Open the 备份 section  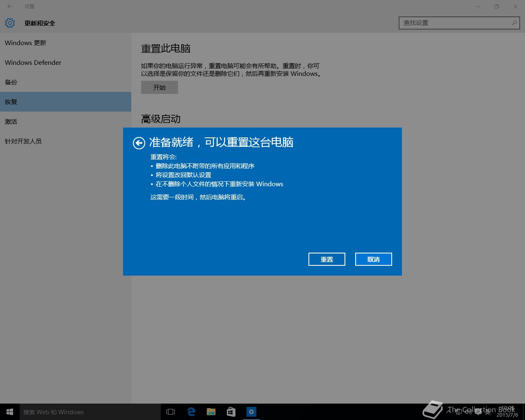tap(66, 82)
